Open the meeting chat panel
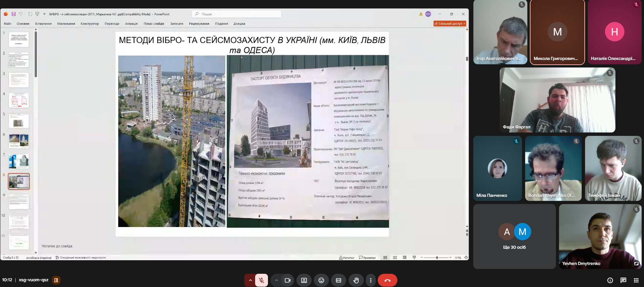The image size is (644, 287). [623, 280]
